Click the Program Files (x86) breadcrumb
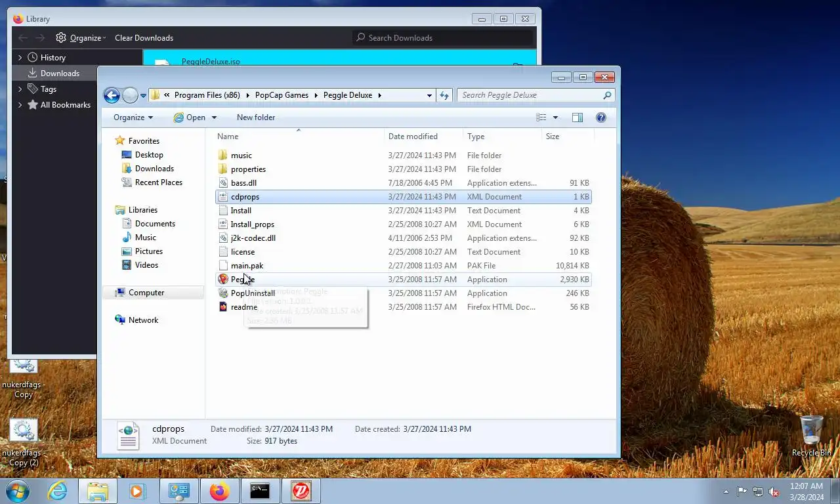Viewport: 840px width, 504px height. pos(207,95)
